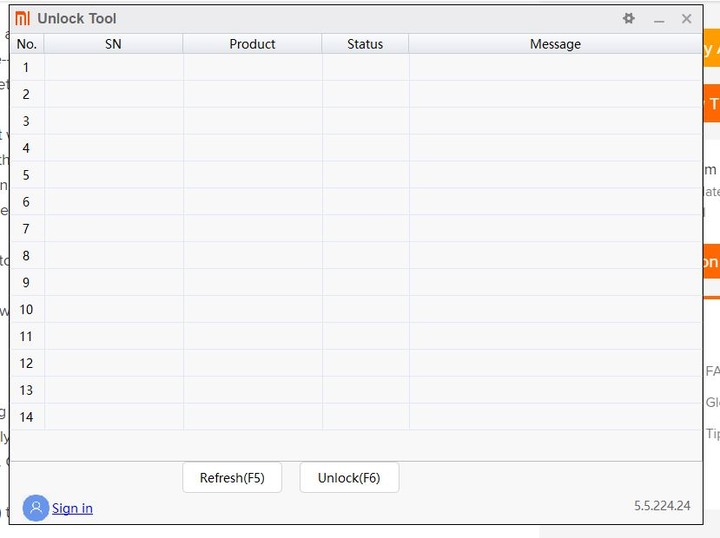Select row number 1
Screen dimensions: 720x538
click(x=356, y=67)
